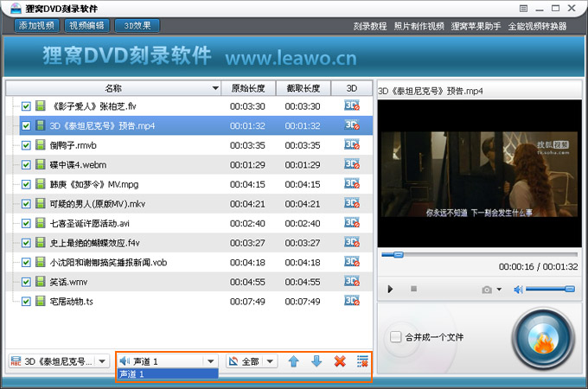Click film icon of 笑话.wmv

(41, 281)
